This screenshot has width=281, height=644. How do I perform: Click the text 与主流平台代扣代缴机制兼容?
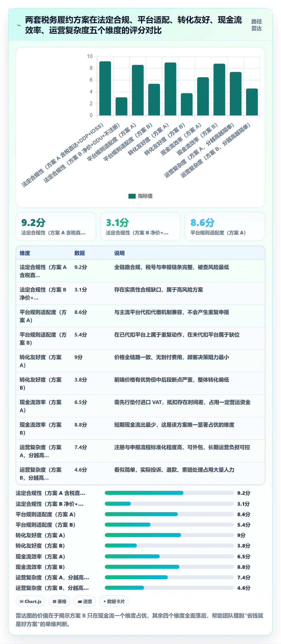pyautogui.click(x=148, y=312)
